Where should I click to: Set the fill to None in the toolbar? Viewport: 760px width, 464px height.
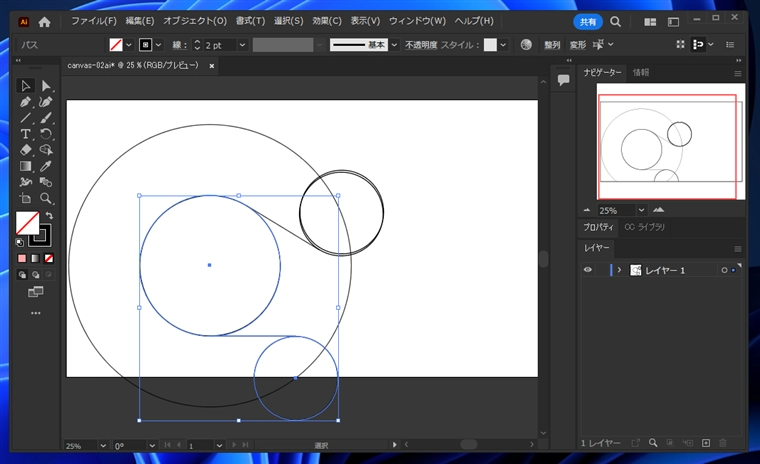(49, 258)
